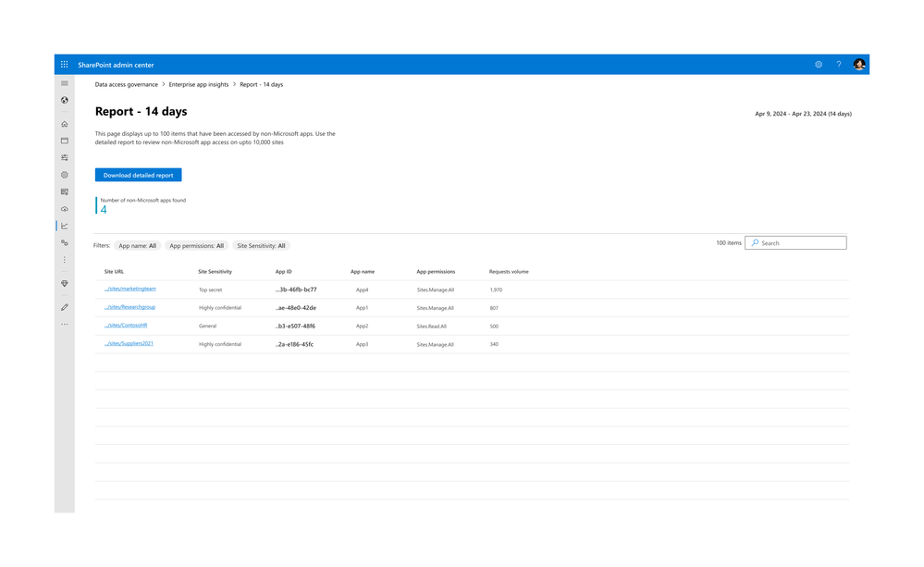This screenshot has width=924, height=567.
Task: Open the Site Sensitivity: All filter
Action: point(261,246)
